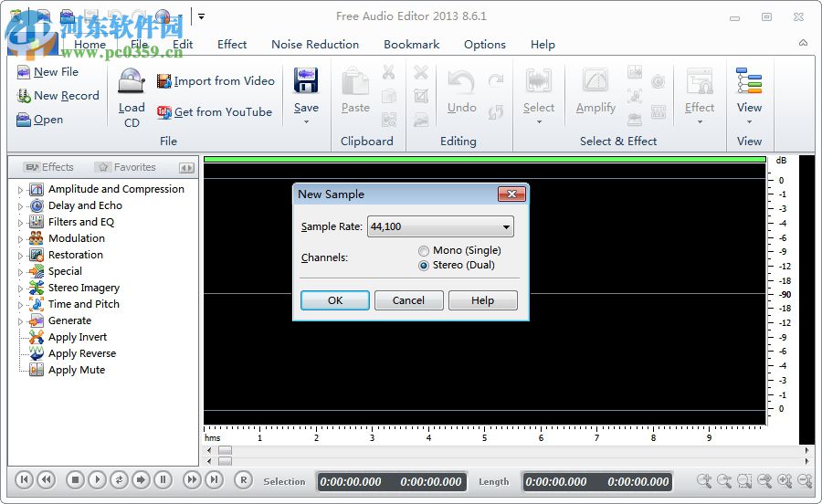Click the Delete X icon in Editing
This screenshot has width=822, height=504.
[x=421, y=72]
